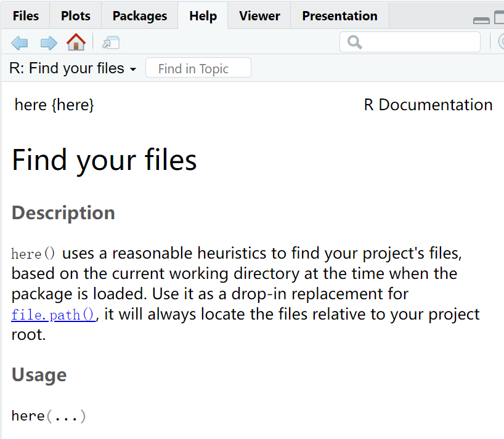Maximize the Help pane
The width and height of the screenshot is (504, 439).
(x=499, y=18)
